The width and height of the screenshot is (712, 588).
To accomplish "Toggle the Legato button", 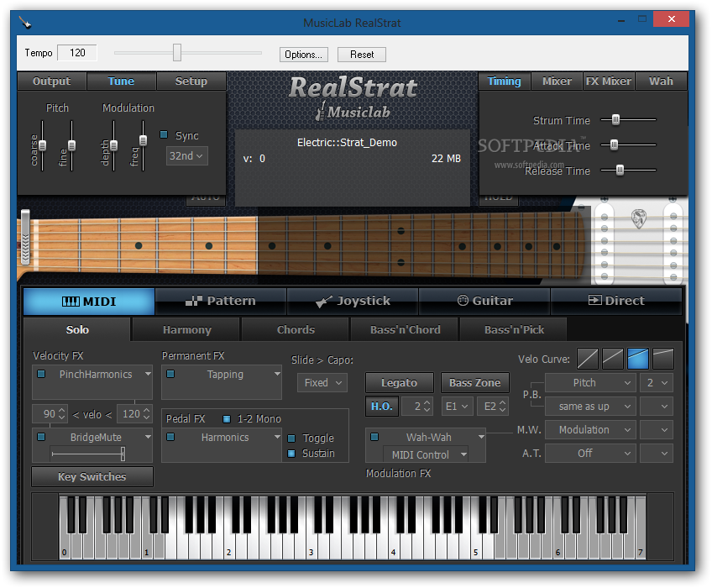I will point(399,382).
